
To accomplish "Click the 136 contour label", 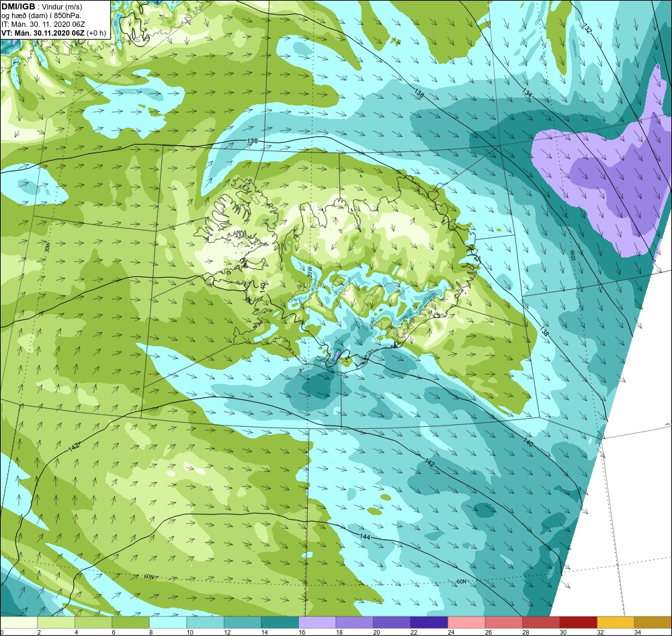I will (x=419, y=93).
